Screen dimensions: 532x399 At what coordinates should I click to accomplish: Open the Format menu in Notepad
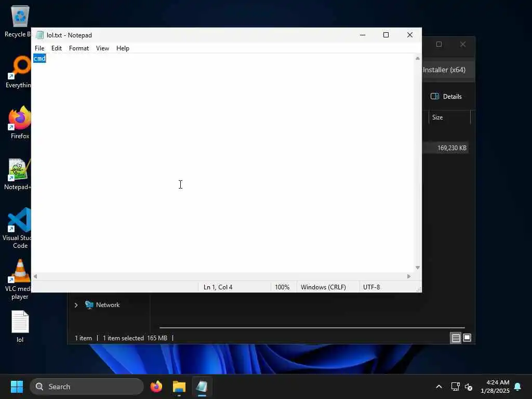tap(79, 48)
